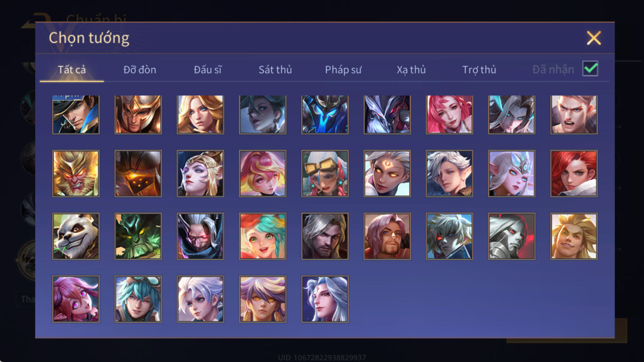This screenshot has width=644, height=362.
Task: Filter by Xạ thủ tab
Action: [411, 70]
